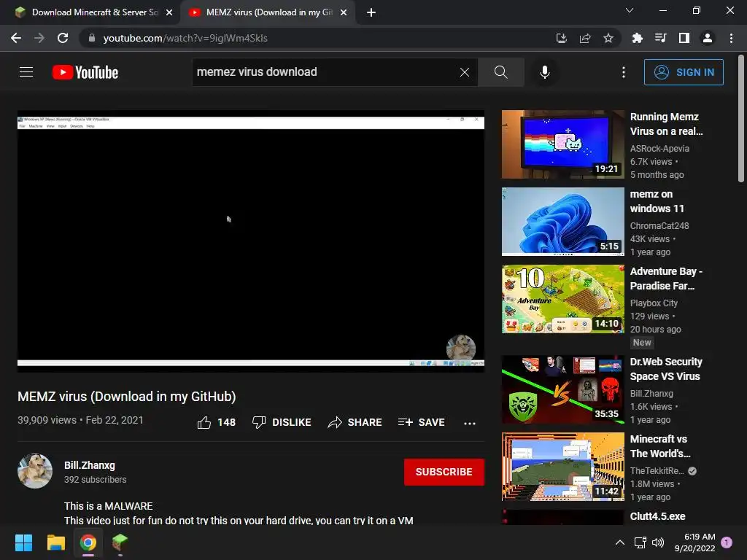Viewport: 747px width, 560px height.
Task: Close the MEMZ virus tab
Action: (x=344, y=12)
